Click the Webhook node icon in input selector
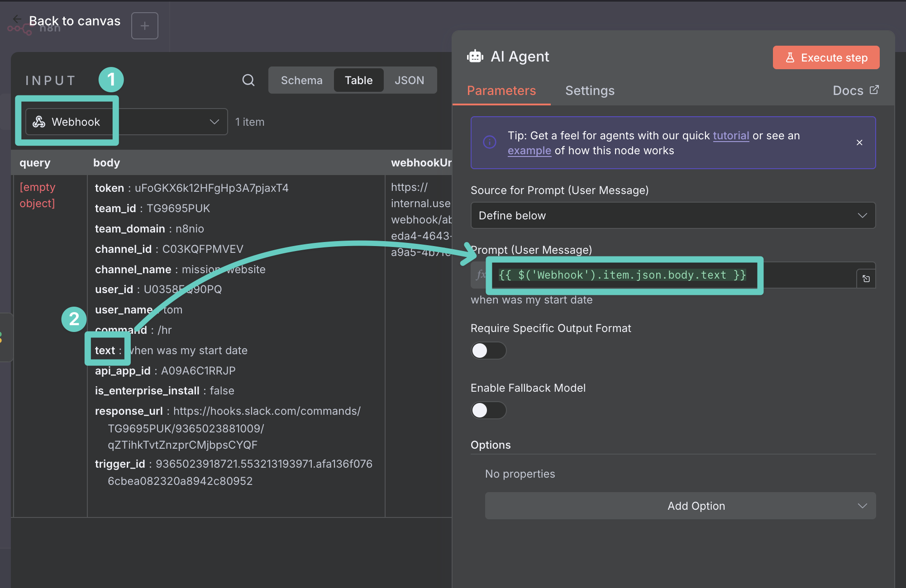Screen dimensions: 906x588 (39, 122)
